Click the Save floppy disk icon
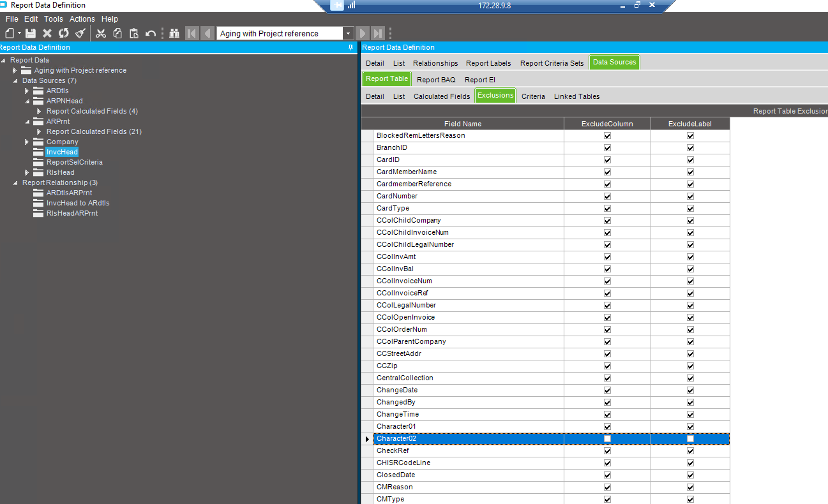 pos(30,33)
